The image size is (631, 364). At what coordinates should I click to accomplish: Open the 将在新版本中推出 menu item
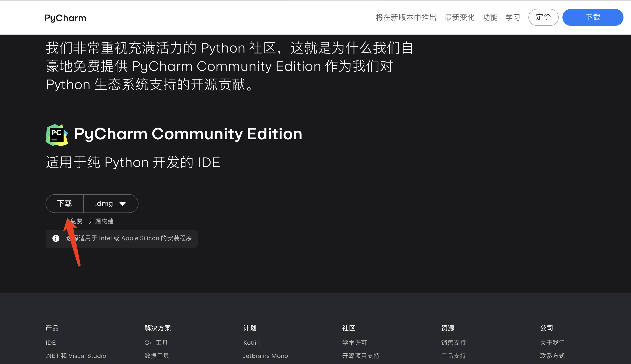[x=406, y=17]
